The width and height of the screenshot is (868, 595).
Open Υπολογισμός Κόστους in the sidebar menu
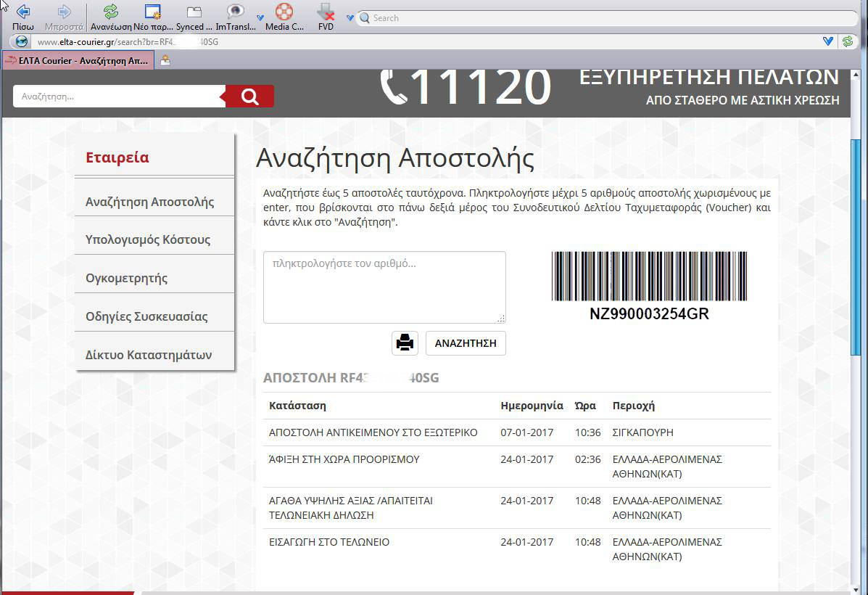coord(148,239)
